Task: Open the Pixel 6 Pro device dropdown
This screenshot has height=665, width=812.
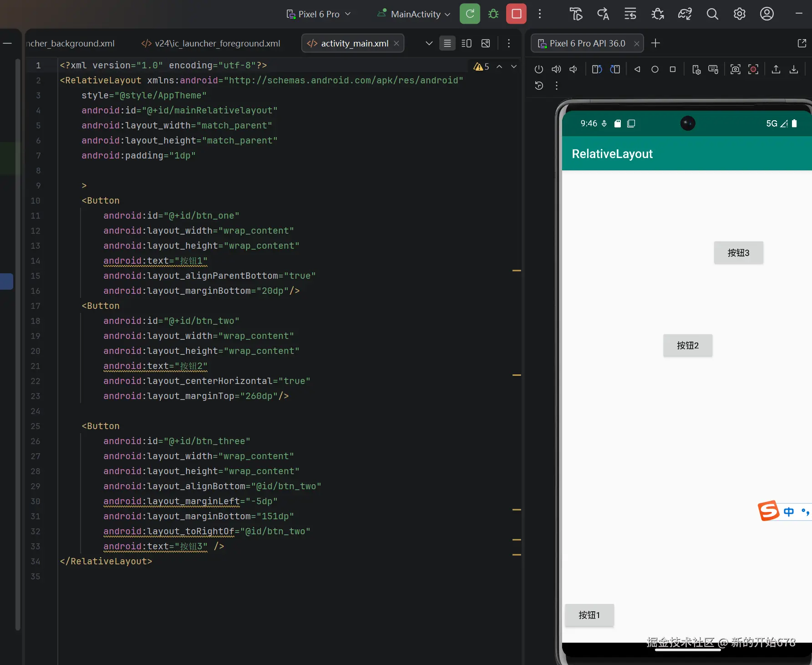Action: tap(319, 14)
